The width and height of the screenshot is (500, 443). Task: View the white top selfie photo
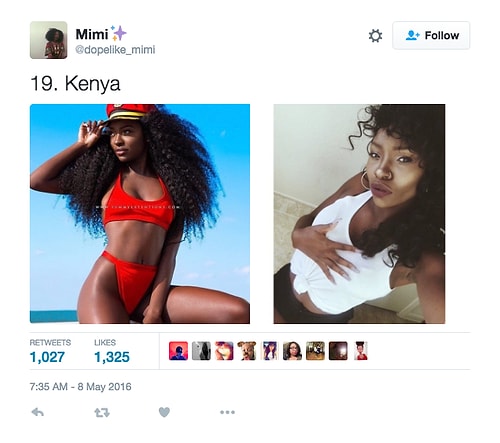pos(359,214)
